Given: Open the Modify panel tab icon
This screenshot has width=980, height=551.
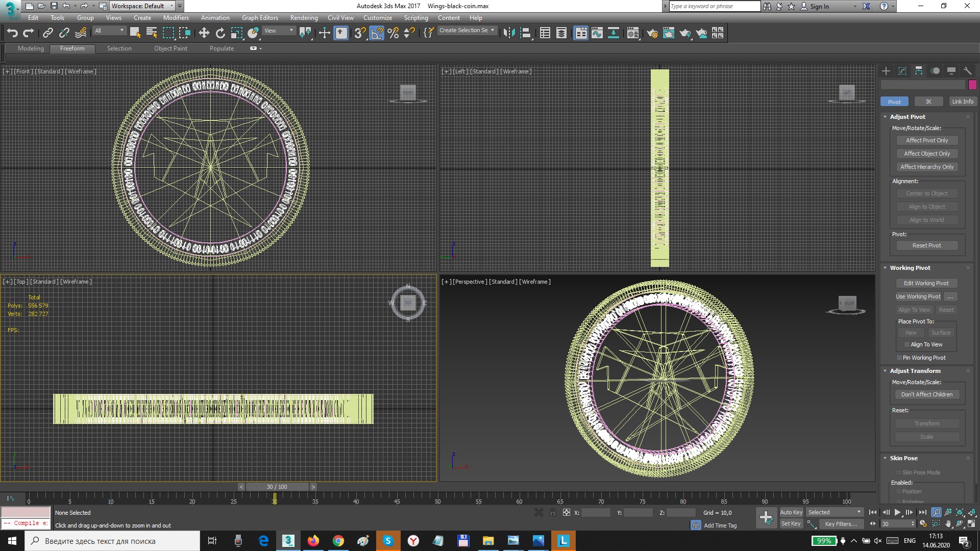Looking at the screenshot, I should pos(902,71).
